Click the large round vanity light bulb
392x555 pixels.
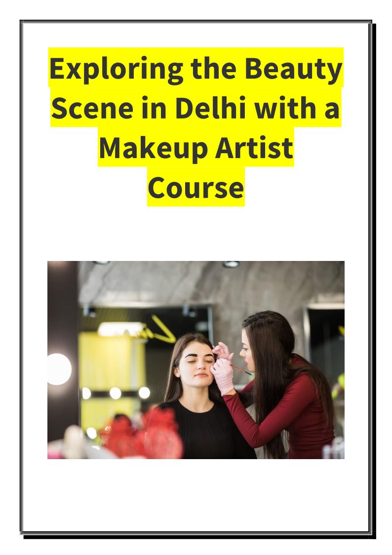pos(59,369)
